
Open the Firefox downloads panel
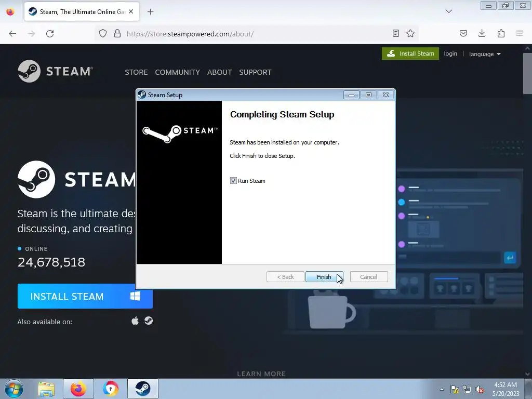(x=482, y=33)
